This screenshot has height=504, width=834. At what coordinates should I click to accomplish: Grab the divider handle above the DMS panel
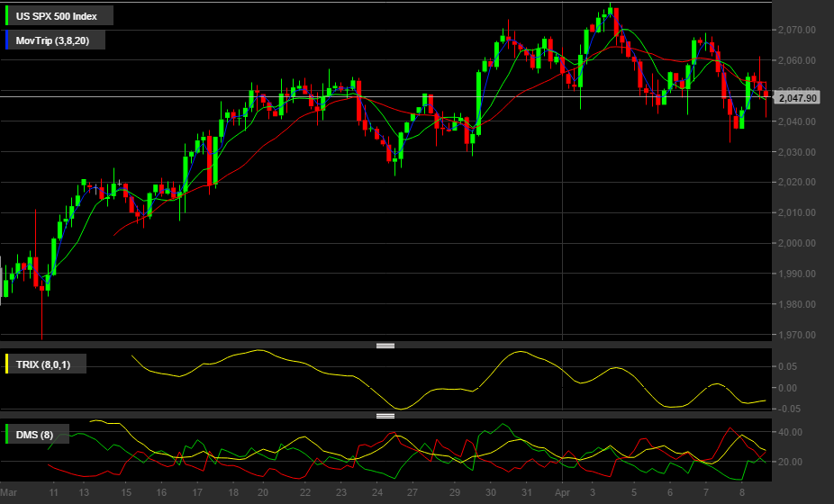coord(385,416)
